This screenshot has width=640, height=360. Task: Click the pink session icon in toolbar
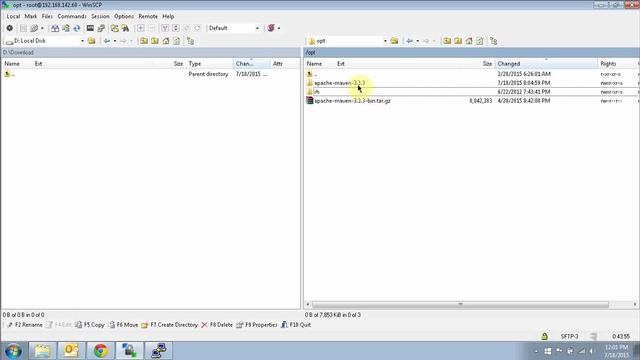click(x=271, y=28)
